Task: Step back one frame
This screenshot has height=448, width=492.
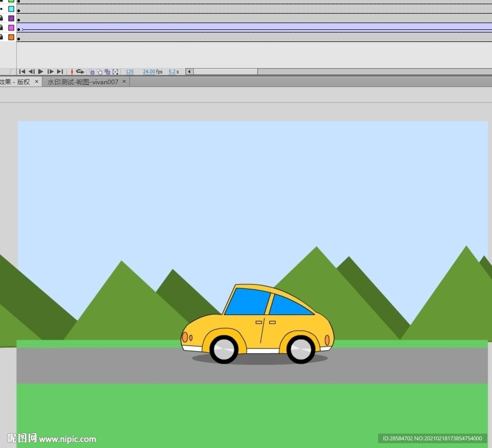Action: click(x=31, y=72)
